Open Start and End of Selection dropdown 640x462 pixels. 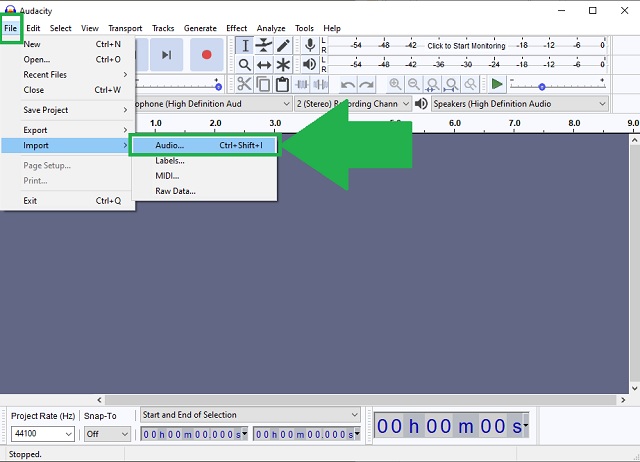250,415
